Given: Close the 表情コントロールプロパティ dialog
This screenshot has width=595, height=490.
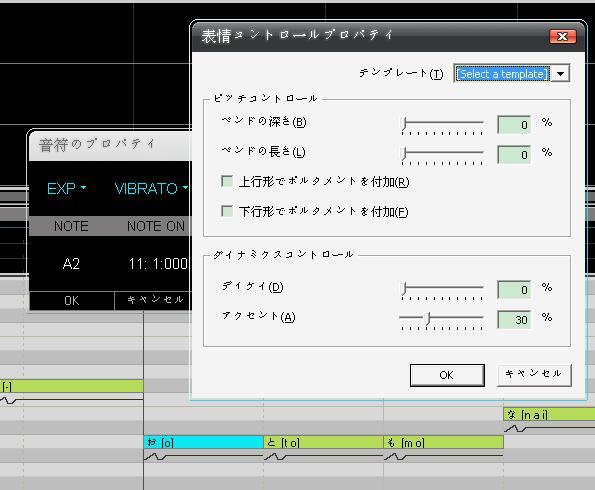Looking at the screenshot, I should point(562,36).
